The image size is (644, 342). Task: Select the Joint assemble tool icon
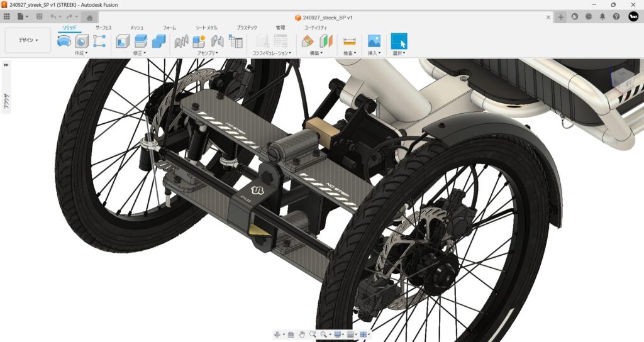pos(181,41)
